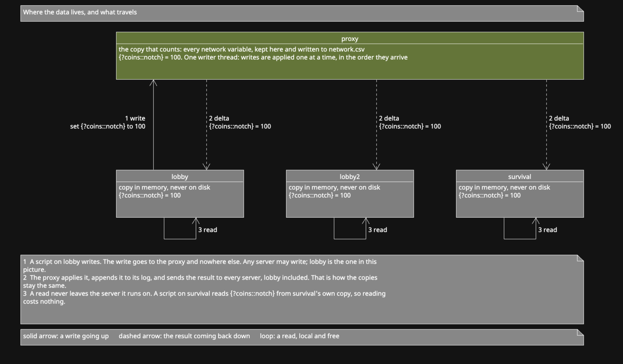Click the text 'the copy that counts: every network variable'
Viewport: 623px width, 364px height.
pos(185,49)
